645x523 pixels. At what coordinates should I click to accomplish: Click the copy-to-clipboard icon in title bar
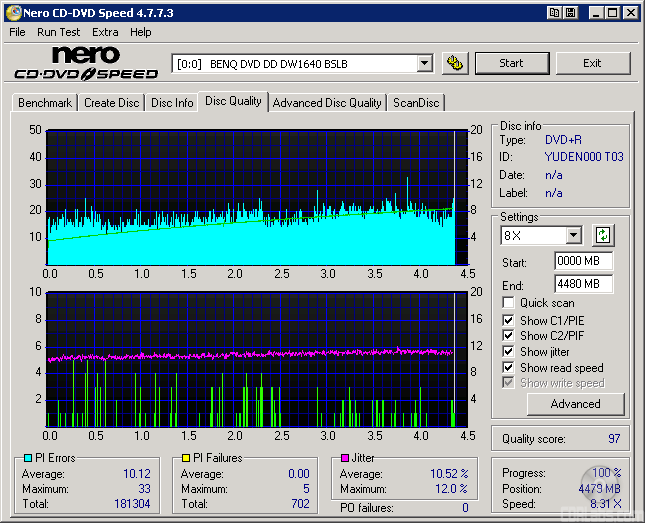pyautogui.click(x=554, y=13)
